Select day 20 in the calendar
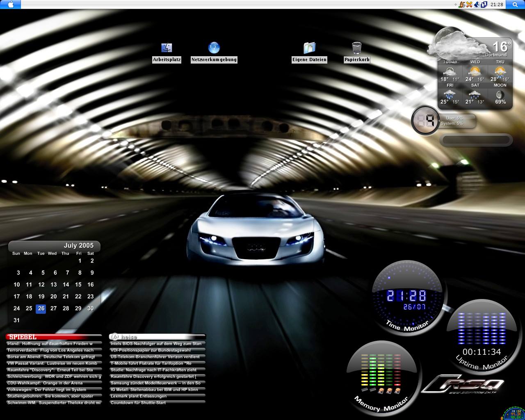 pos(53,297)
